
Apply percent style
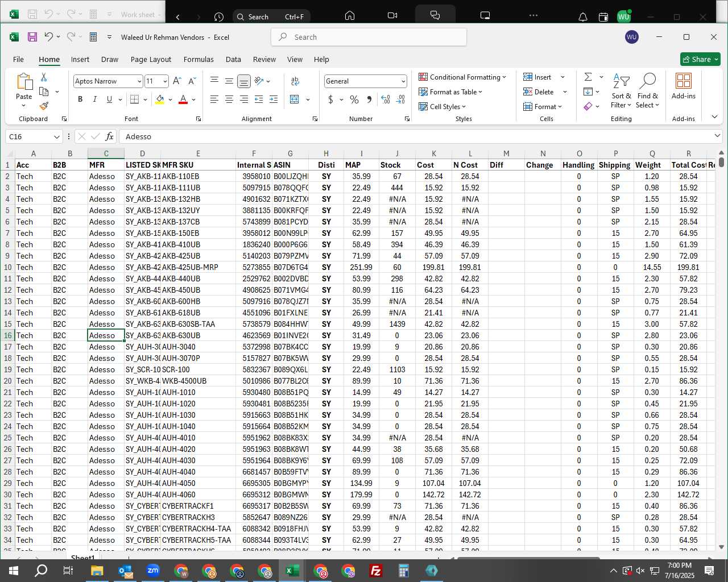pos(354,99)
